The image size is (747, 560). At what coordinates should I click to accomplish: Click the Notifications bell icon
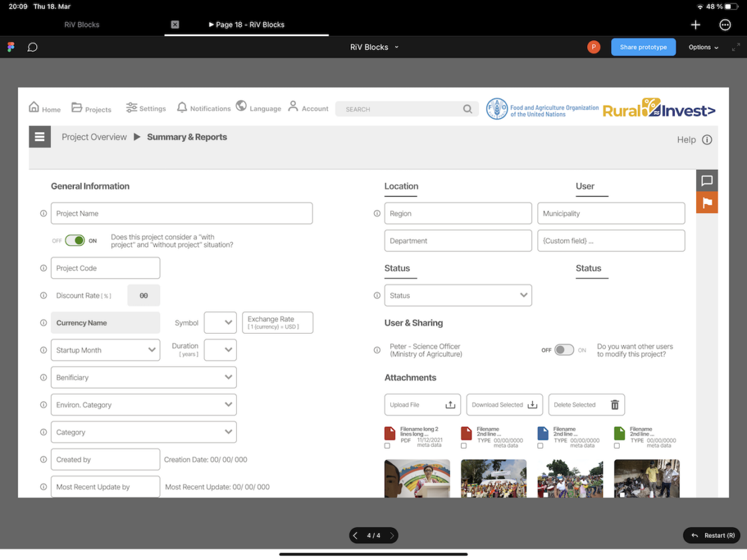tap(182, 108)
